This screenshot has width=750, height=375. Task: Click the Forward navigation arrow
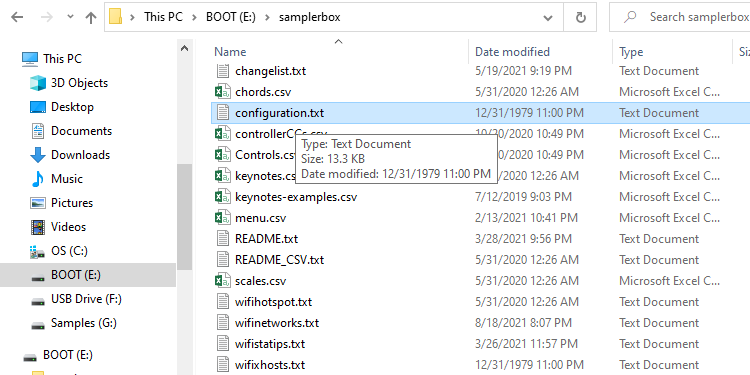click(46, 18)
